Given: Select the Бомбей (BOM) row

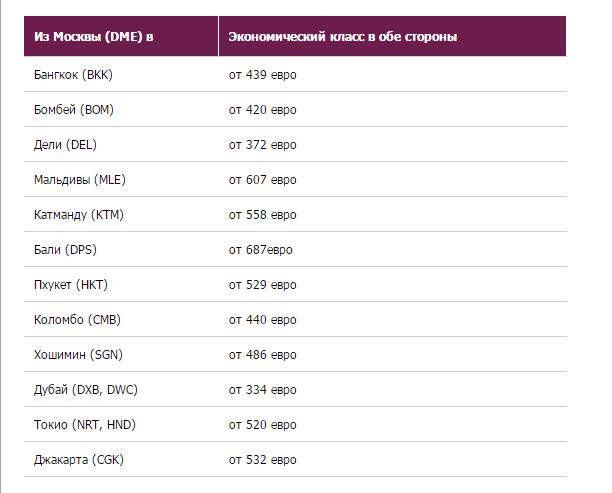Looking at the screenshot, I should coord(295,110).
